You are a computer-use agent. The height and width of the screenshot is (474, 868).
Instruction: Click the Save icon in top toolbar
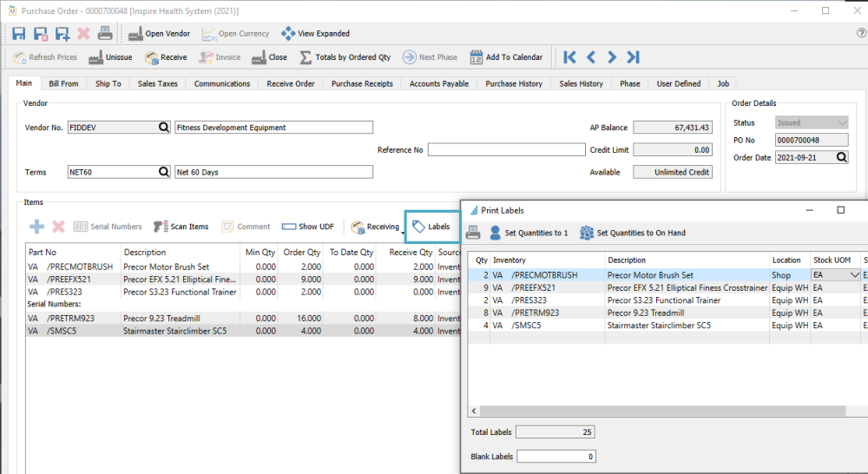19,34
